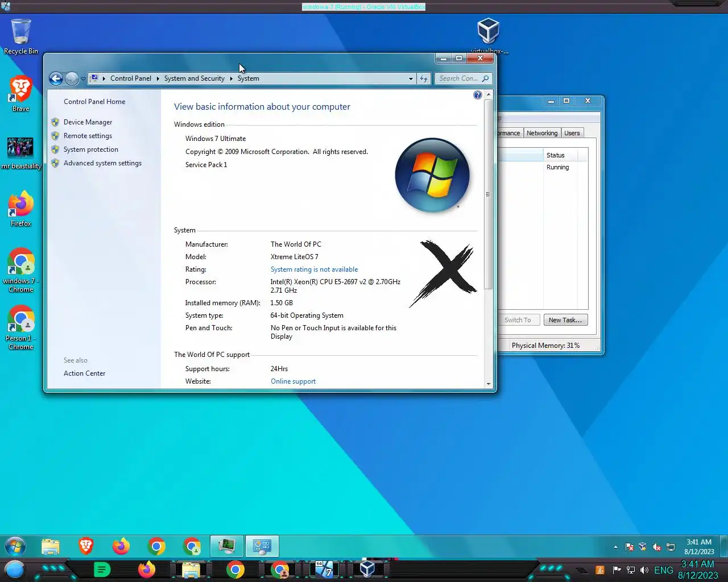The height and width of the screenshot is (582, 728).
Task: Navigate to Control Panel breadcrumb
Action: pyautogui.click(x=131, y=78)
